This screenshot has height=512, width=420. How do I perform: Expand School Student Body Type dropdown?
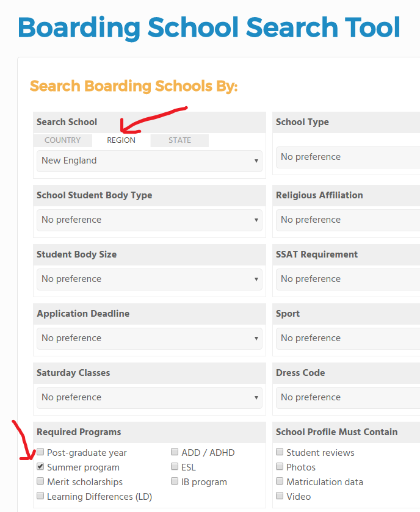point(149,220)
